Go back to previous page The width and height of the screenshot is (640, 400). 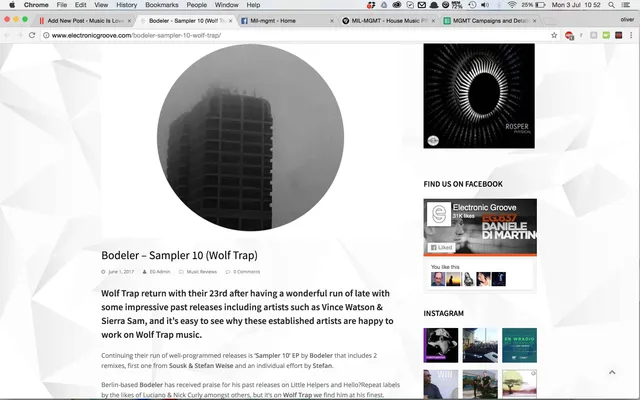(7, 36)
